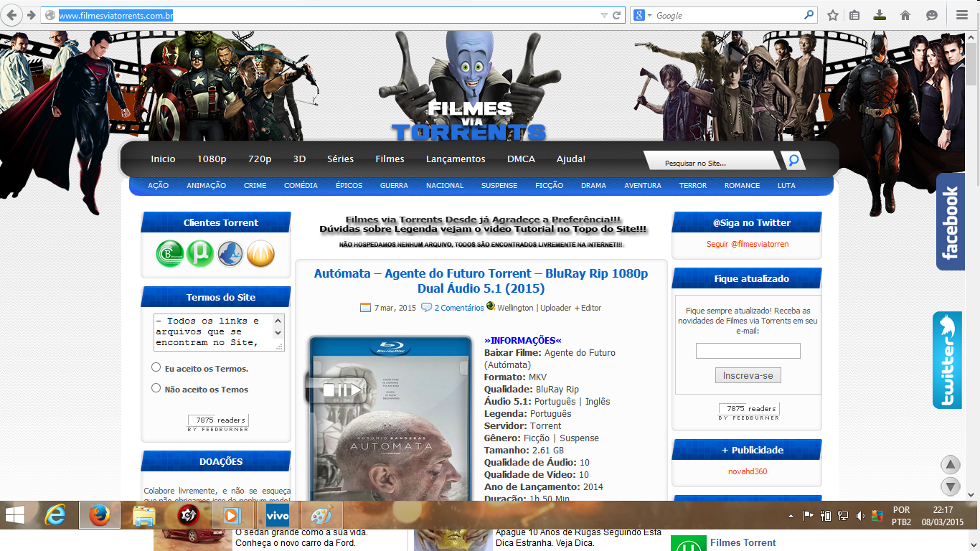Open the µTorrent client icon
Screen dimensions: 980x551
pos(199,254)
